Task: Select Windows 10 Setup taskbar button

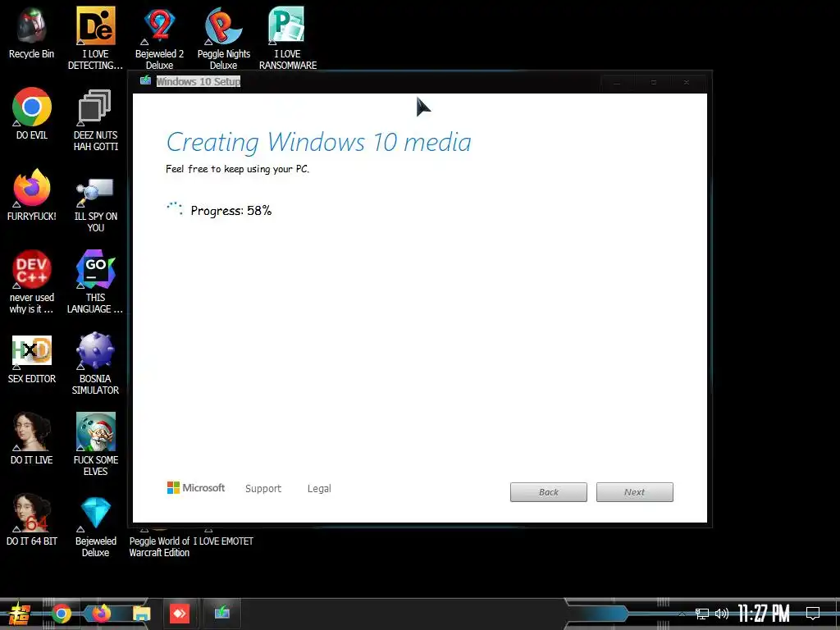Action: (x=221, y=612)
